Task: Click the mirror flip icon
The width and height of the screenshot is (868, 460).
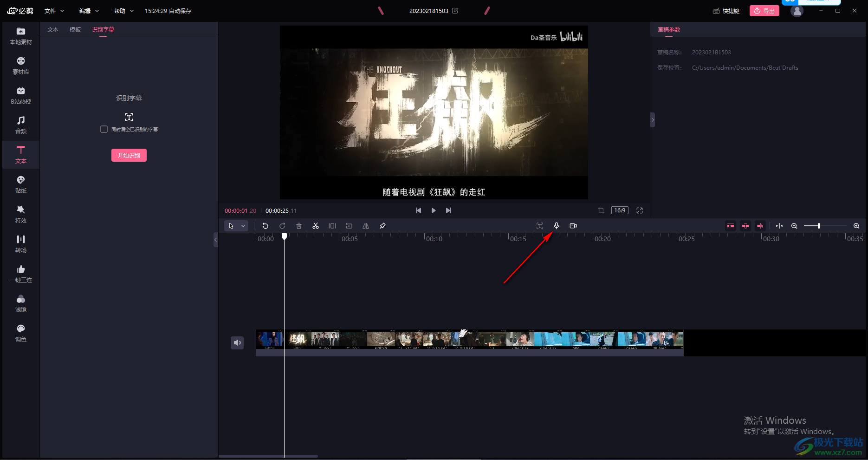Action: tap(366, 226)
